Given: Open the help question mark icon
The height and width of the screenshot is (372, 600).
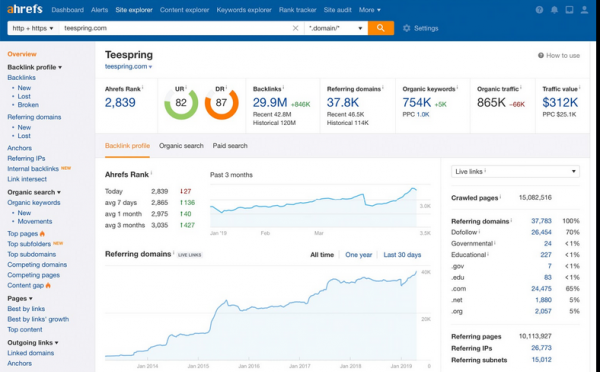Looking at the screenshot, I should pos(539,10).
